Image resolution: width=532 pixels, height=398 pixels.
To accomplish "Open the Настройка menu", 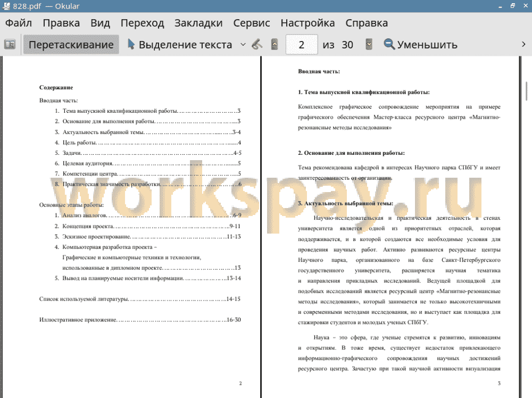I will coord(307,23).
